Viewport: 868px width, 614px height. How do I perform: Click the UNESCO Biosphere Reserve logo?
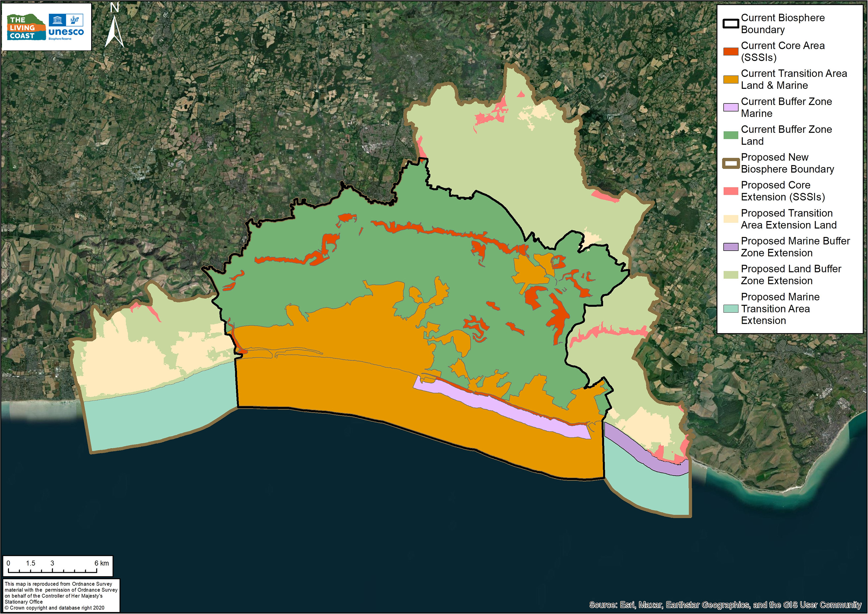tap(66, 28)
